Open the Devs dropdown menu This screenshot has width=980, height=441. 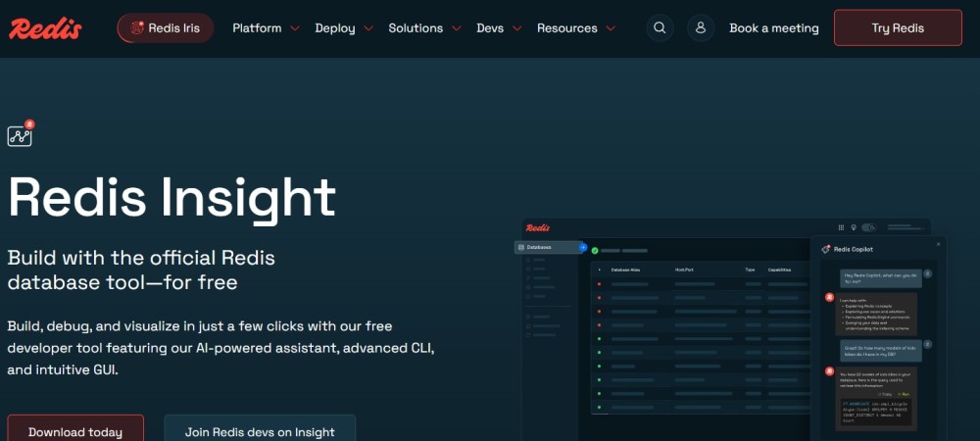coord(499,28)
